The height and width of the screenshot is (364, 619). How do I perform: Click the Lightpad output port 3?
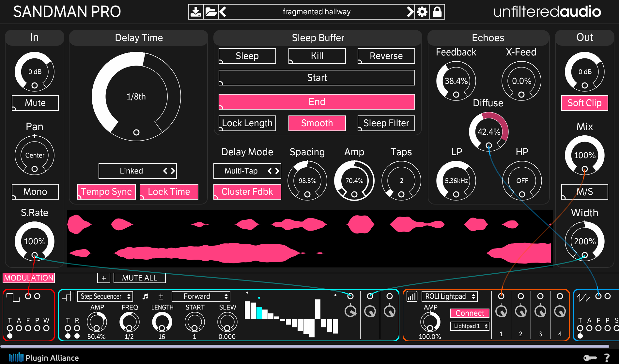coord(540,296)
